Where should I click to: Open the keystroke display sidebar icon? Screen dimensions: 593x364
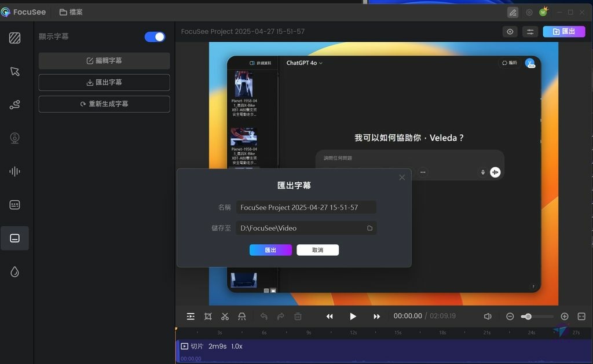pos(14,205)
